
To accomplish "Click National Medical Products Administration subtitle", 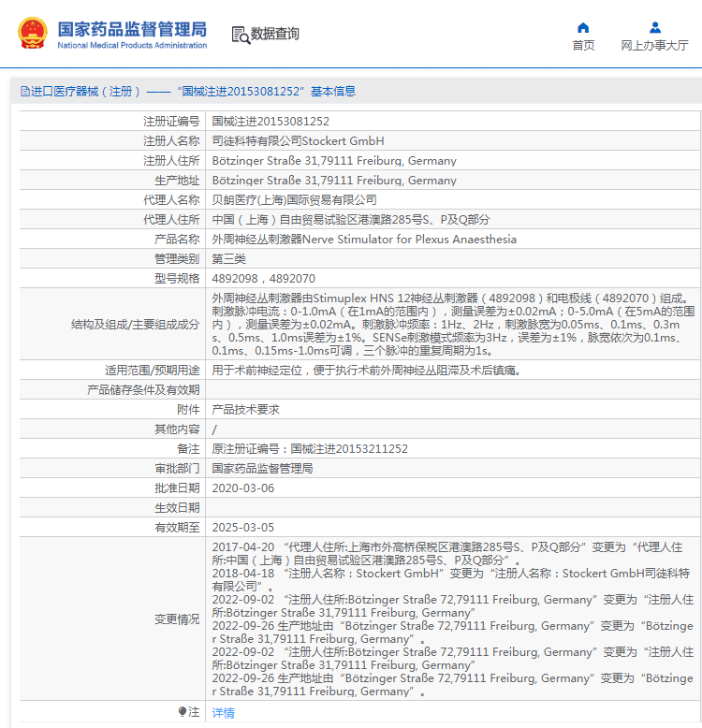I will point(132,46).
